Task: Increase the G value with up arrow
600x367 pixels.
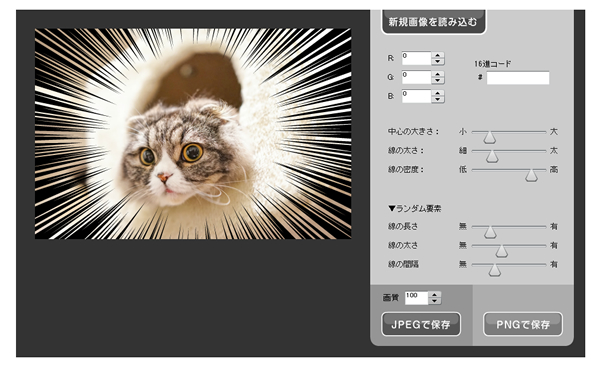Action: 438,74
